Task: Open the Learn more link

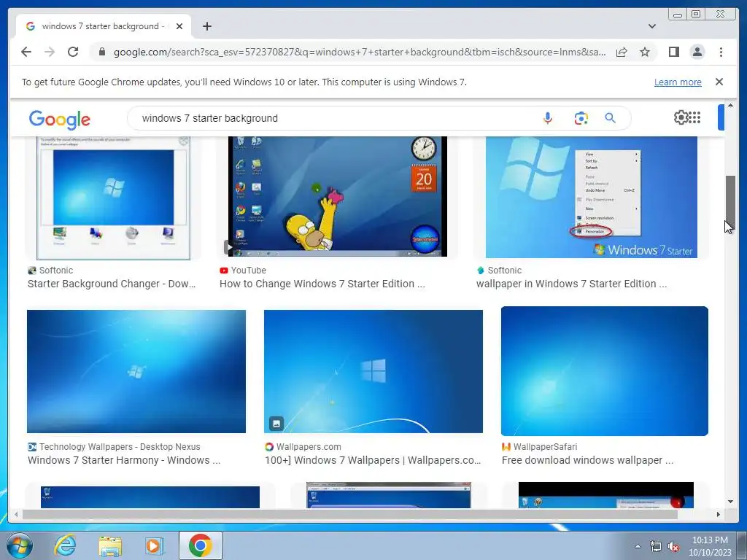Action: point(678,82)
